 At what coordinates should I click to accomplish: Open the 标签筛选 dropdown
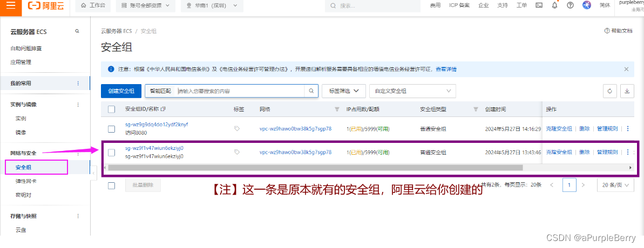[343, 91]
